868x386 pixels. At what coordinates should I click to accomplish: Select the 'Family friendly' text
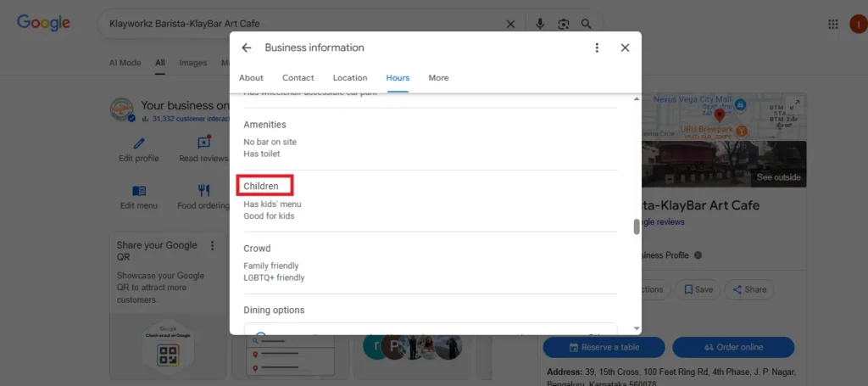click(271, 266)
